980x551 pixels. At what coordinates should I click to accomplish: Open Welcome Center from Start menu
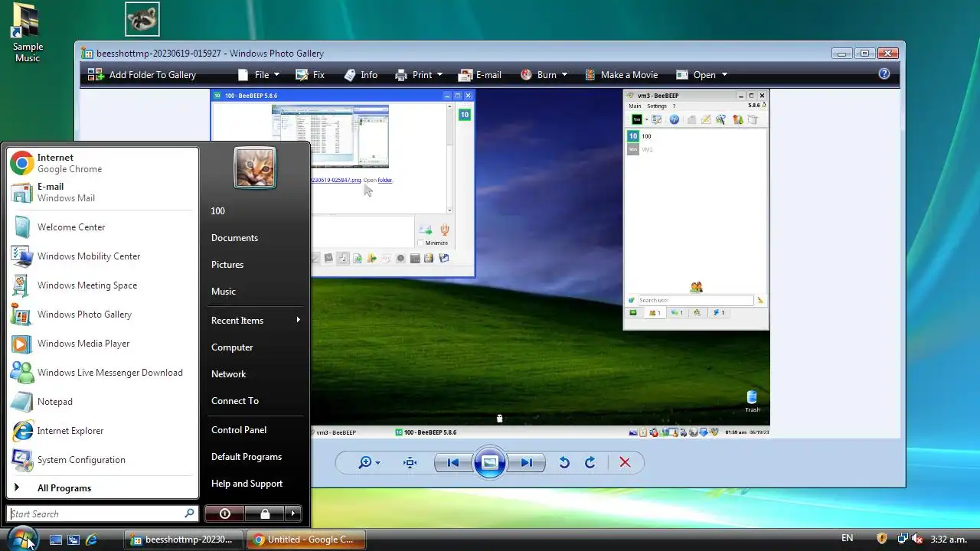[x=102, y=227]
